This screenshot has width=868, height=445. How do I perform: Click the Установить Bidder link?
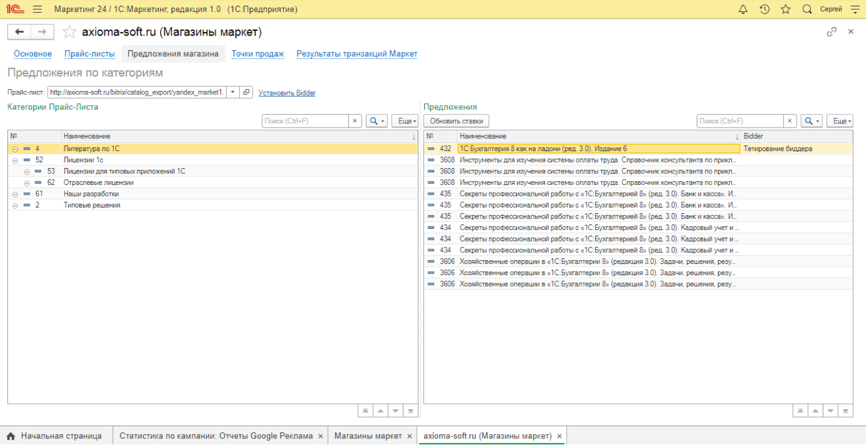click(287, 93)
